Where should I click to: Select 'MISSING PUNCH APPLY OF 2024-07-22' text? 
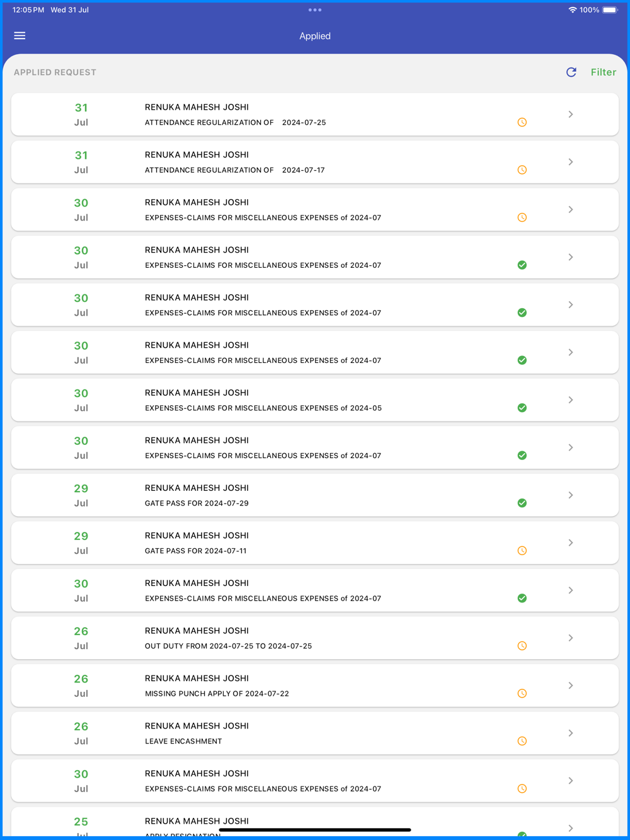217,693
